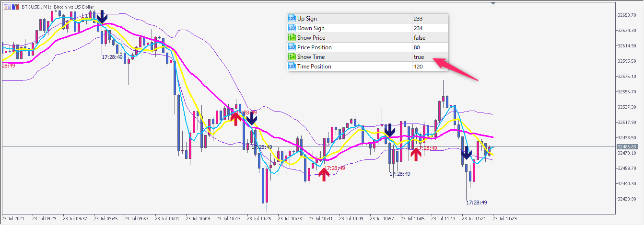Click price scale value 32614.90
This screenshot has height=225, width=644.
tap(627, 45)
